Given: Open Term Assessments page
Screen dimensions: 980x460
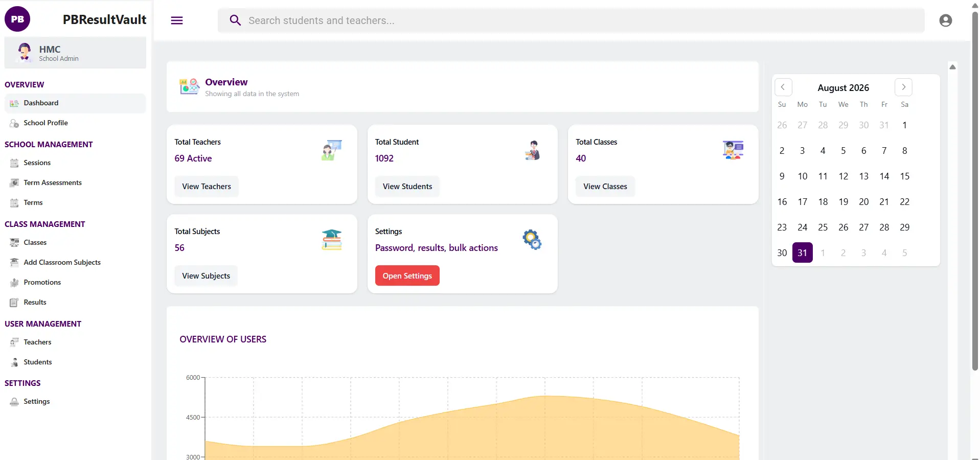Looking at the screenshot, I should pos(75,183).
